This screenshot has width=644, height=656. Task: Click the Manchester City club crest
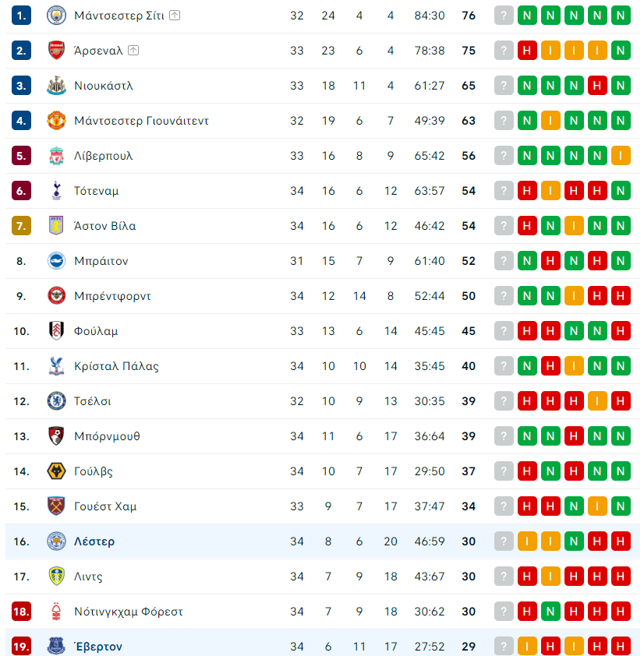[x=56, y=16]
